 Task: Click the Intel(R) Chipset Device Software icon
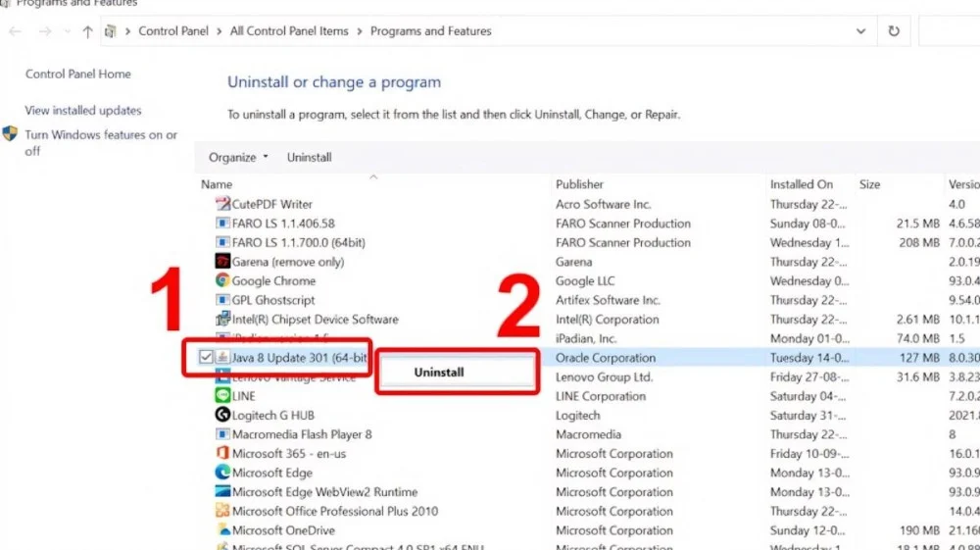tap(222, 320)
